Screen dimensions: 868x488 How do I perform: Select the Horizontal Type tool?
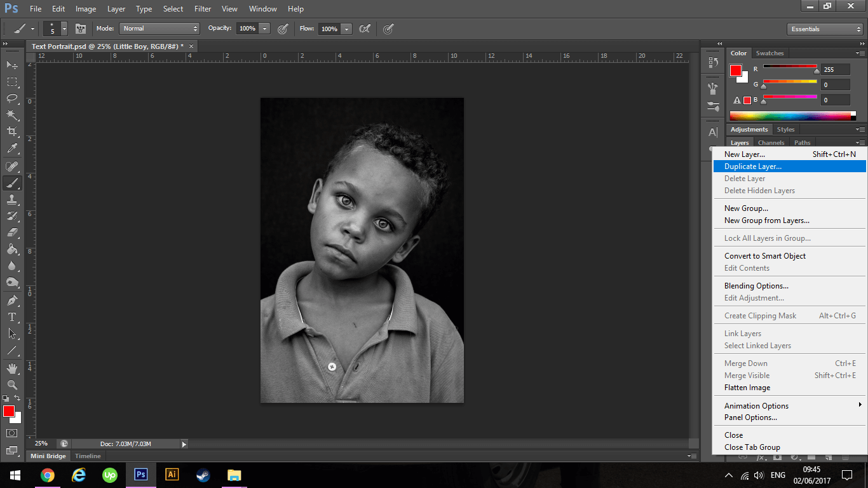(x=12, y=317)
